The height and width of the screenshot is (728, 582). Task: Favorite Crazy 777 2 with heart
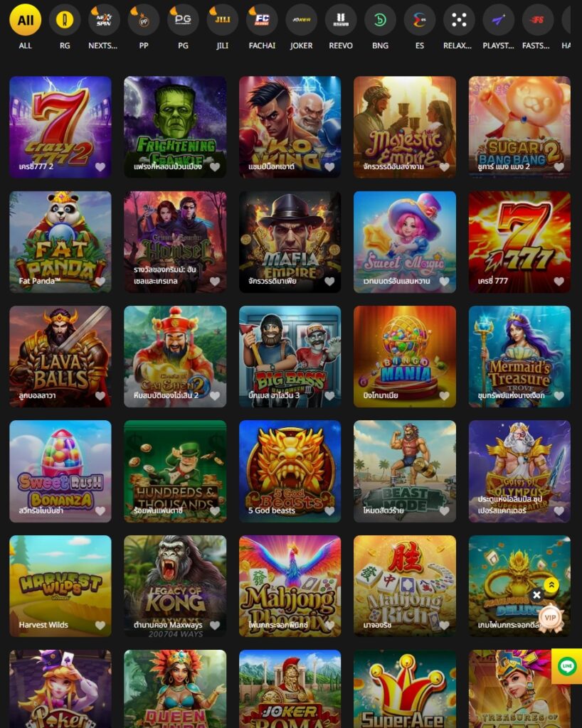tap(100, 166)
